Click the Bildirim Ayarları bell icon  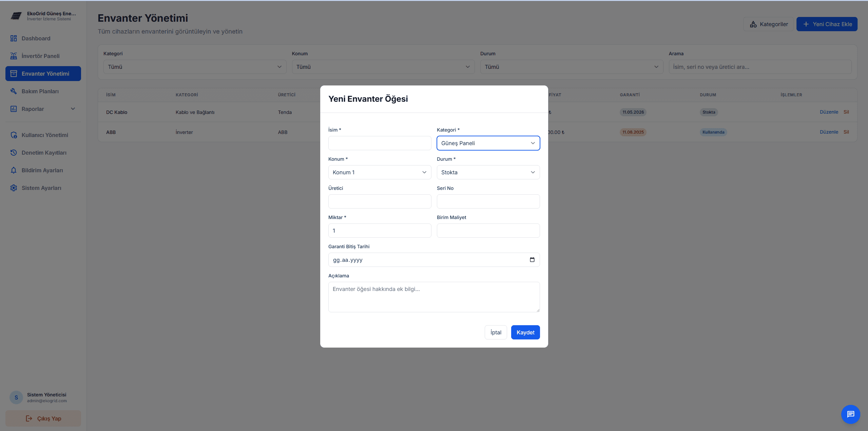coord(14,170)
